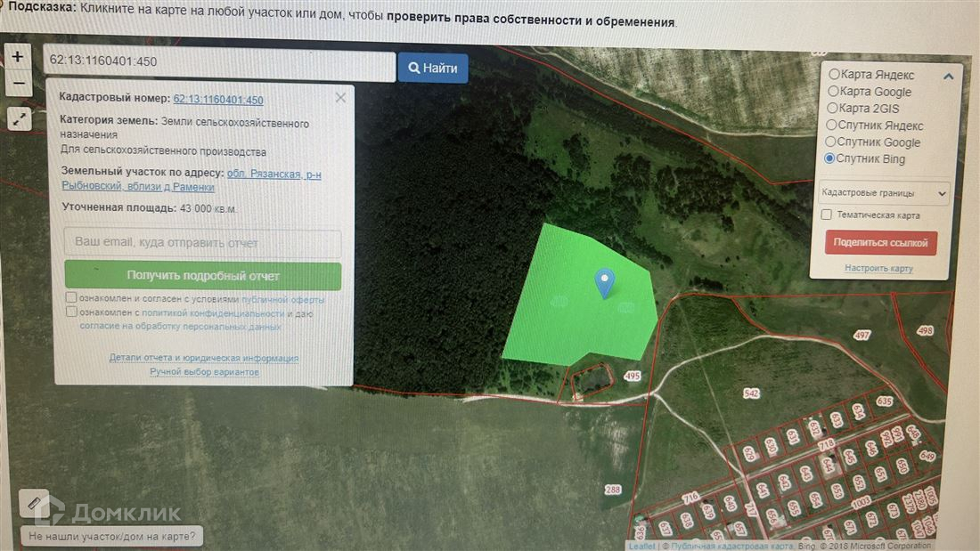Click Поделиться ссылкой button
This screenshot has width=980, height=551.
880,242
